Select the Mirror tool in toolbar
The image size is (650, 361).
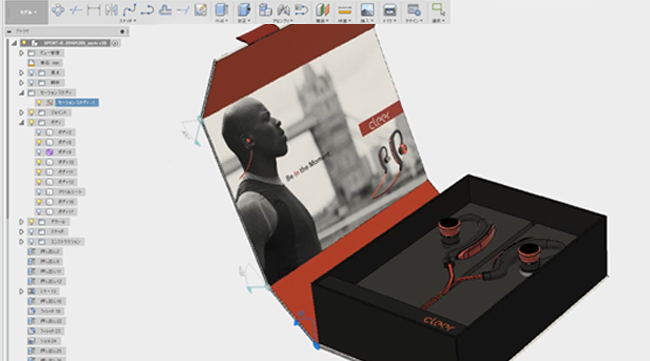tap(111, 10)
